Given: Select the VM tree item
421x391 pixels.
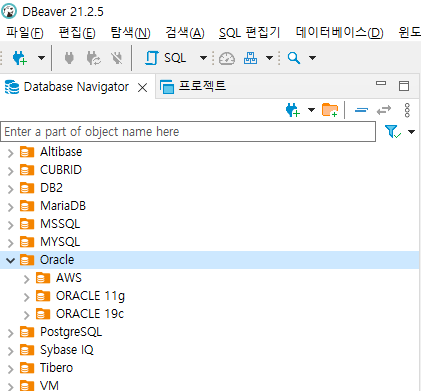Looking at the screenshot, I should 49,386.
